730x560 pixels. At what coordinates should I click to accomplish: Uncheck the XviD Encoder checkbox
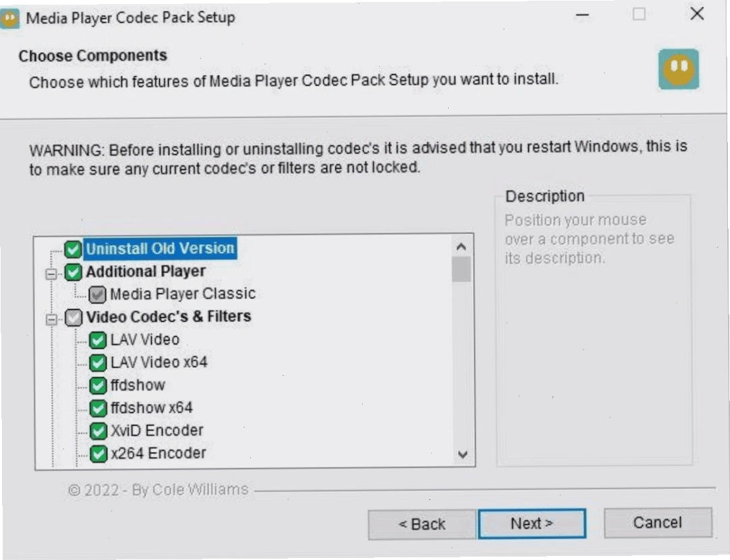(x=99, y=431)
